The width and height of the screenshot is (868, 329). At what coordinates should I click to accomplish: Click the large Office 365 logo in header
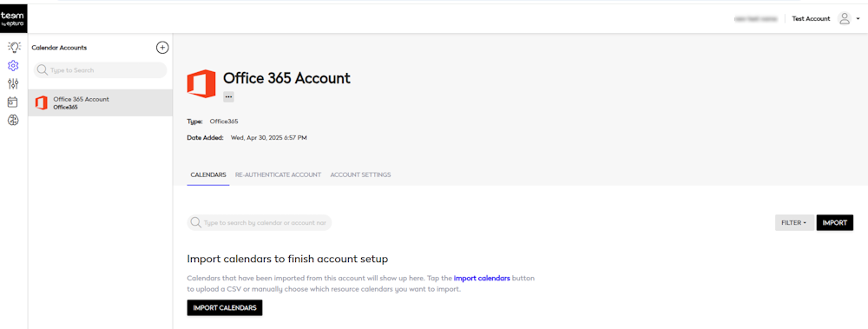pyautogui.click(x=201, y=84)
